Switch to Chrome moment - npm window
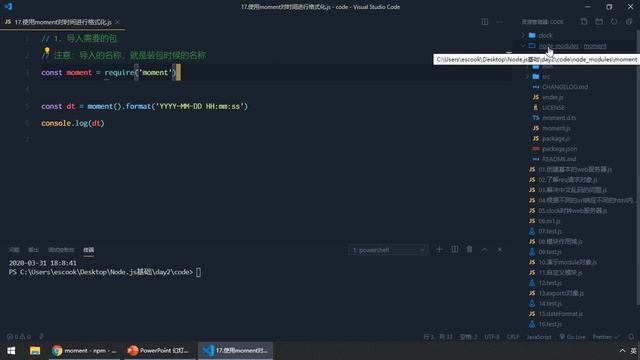 (x=84, y=351)
